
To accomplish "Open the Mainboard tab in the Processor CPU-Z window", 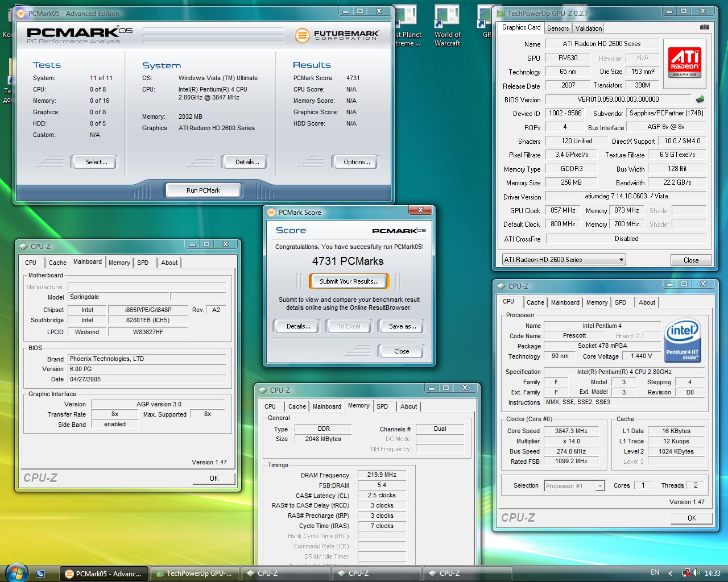I will coord(565,302).
